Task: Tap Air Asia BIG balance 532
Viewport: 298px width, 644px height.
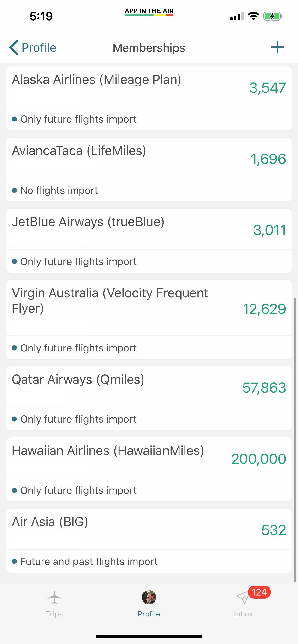Action: 274,530
